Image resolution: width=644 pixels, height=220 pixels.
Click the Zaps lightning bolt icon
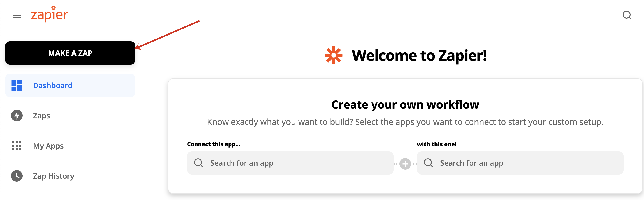click(17, 116)
